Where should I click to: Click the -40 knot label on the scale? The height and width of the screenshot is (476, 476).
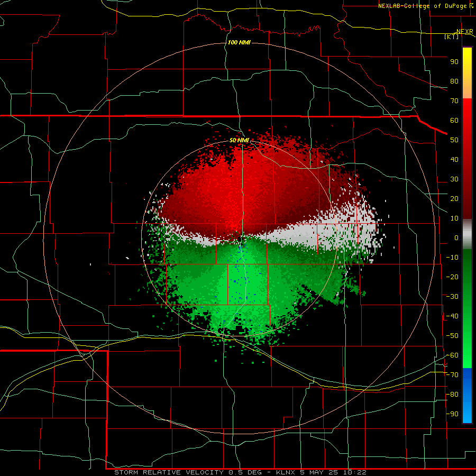[452, 316]
